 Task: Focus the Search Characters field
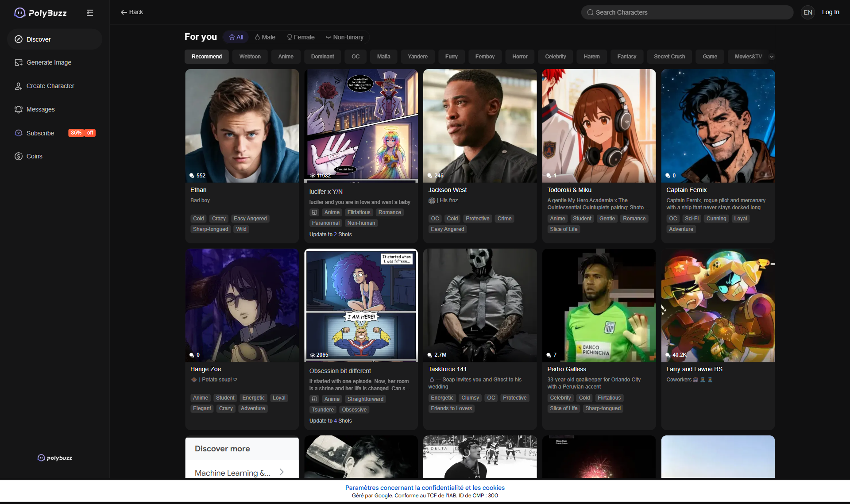click(x=687, y=12)
